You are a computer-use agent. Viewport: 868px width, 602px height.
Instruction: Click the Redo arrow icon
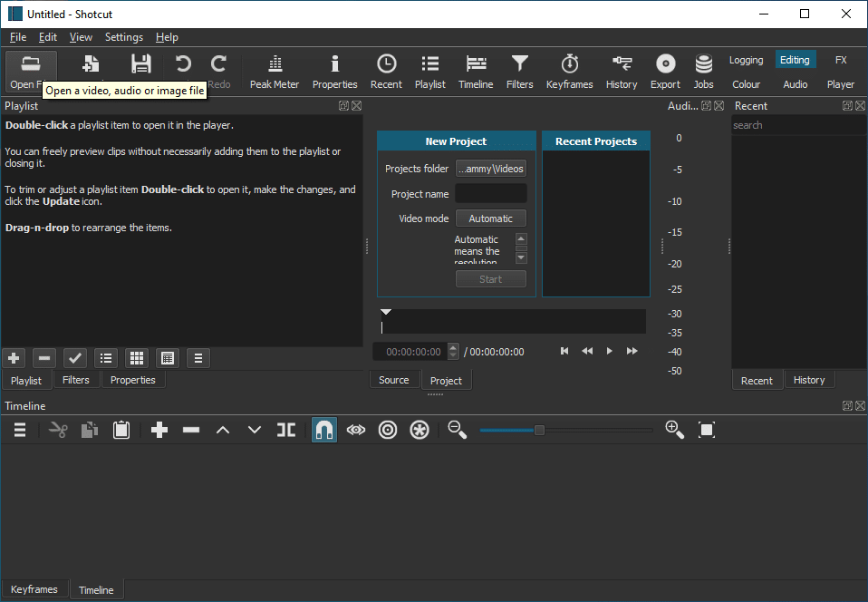tap(218, 64)
